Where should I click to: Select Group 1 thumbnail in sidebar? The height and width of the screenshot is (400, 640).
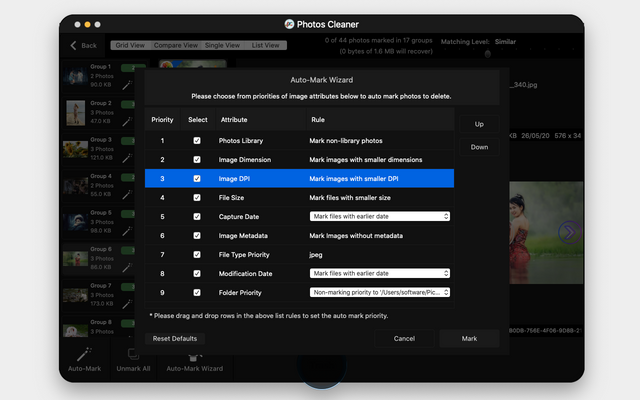click(76, 76)
